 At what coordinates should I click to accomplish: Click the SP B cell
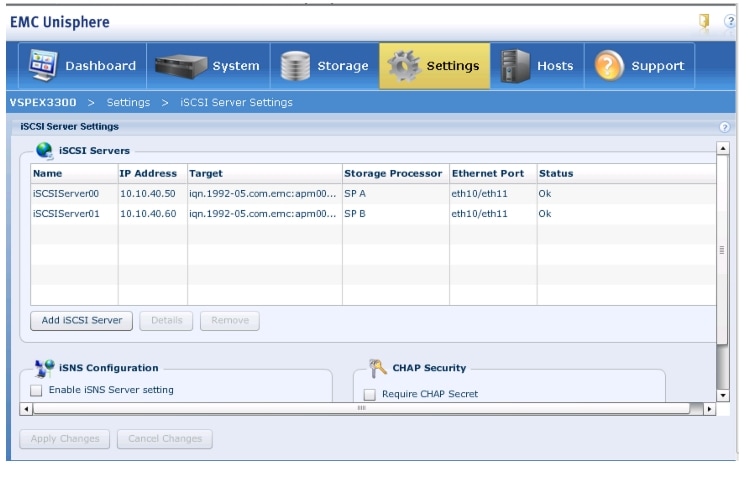pos(355,214)
